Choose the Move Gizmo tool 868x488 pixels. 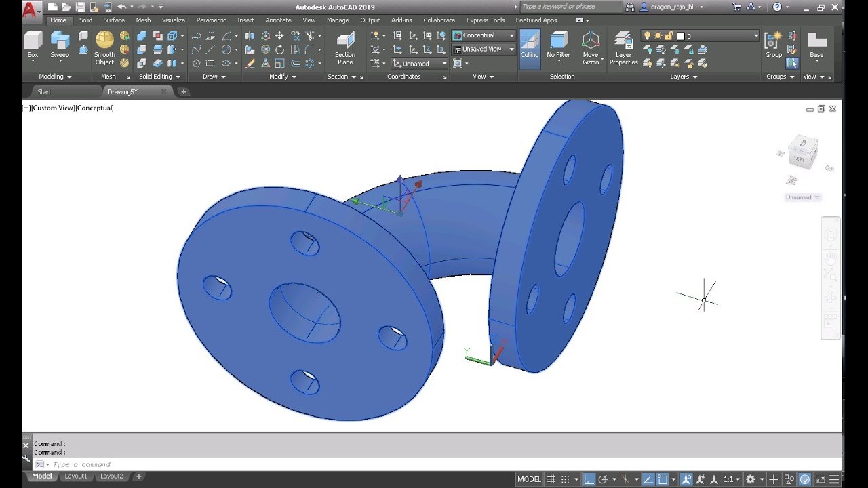(x=591, y=47)
